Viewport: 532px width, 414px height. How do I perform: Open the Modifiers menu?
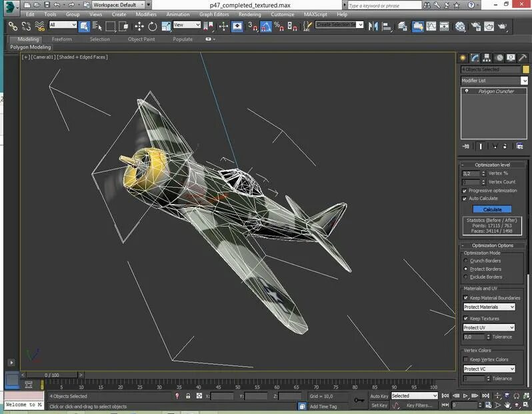pos(146,14)
